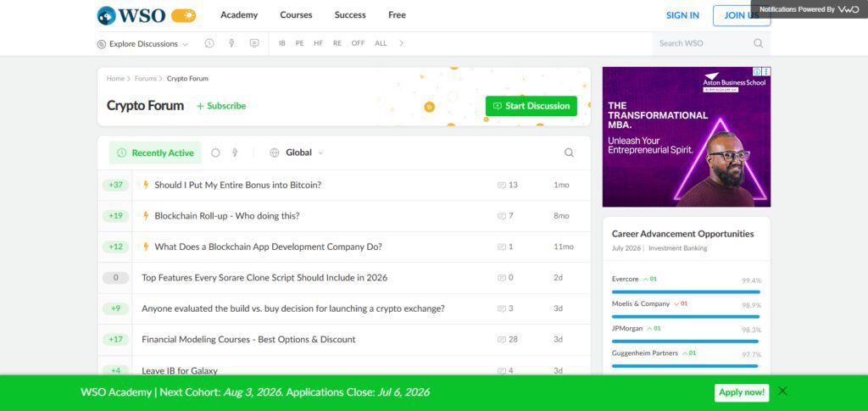The height and width of the screenshot is (411, 868).
Task: Open the Sorare Clone Script thread
Action: pyautogui.click(x=264, y=278)
